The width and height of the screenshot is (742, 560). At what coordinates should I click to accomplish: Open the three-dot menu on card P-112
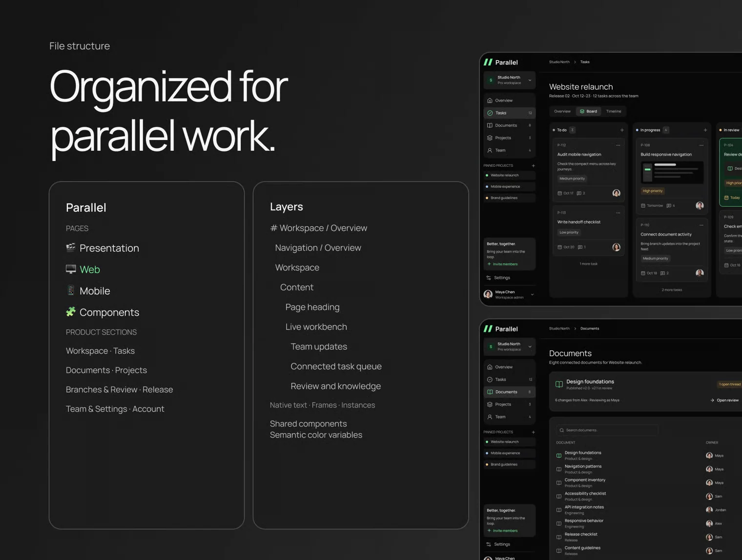click(x=618, y=145)
